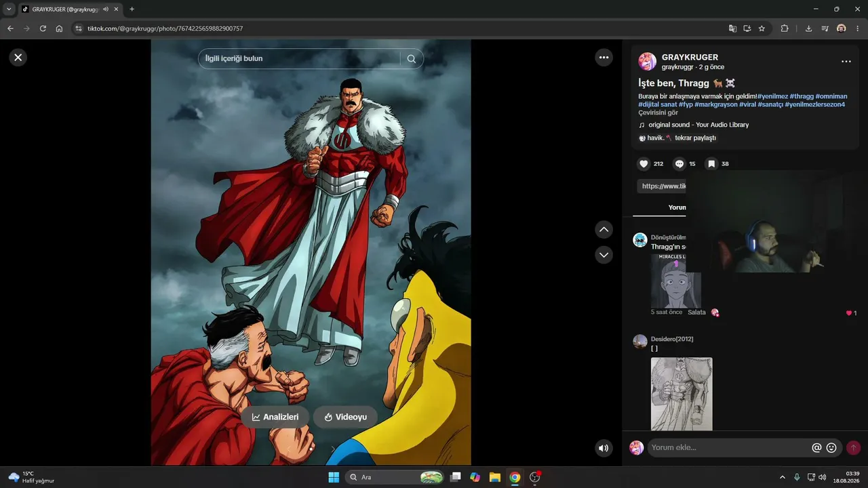Go to previous post with up chevron
The height and width of the screenshot is (488, 868).
(x=604, y=230)
